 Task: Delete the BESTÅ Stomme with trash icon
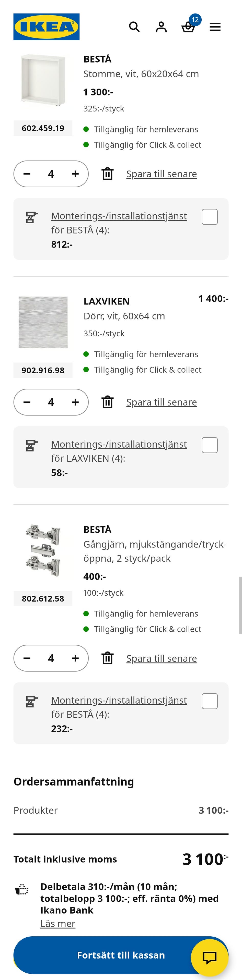[108, 174]
